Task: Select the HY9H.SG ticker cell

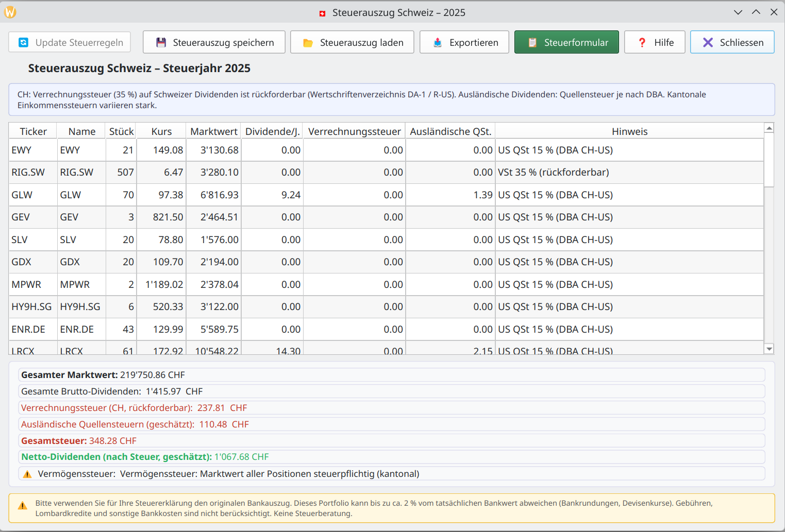Action: tap(33, 306)
